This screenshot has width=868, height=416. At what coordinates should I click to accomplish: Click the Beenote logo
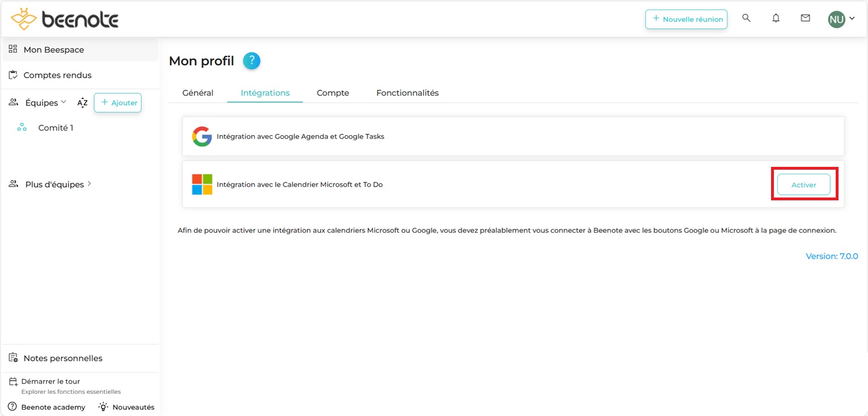[65, 19]
